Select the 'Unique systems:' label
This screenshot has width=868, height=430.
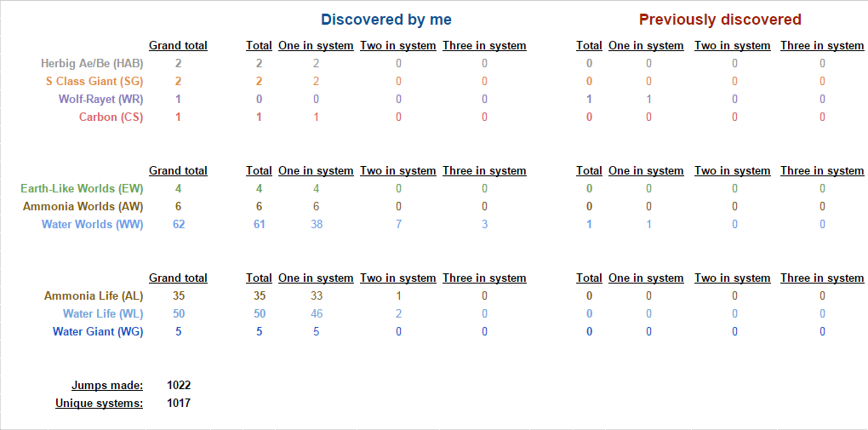99,403
